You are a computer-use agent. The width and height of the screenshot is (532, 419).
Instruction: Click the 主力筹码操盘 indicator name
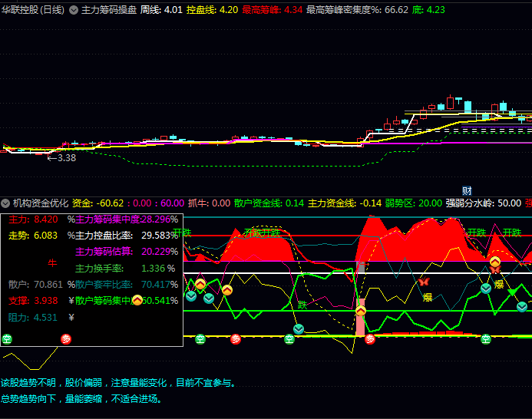click(x=109, y=10)
